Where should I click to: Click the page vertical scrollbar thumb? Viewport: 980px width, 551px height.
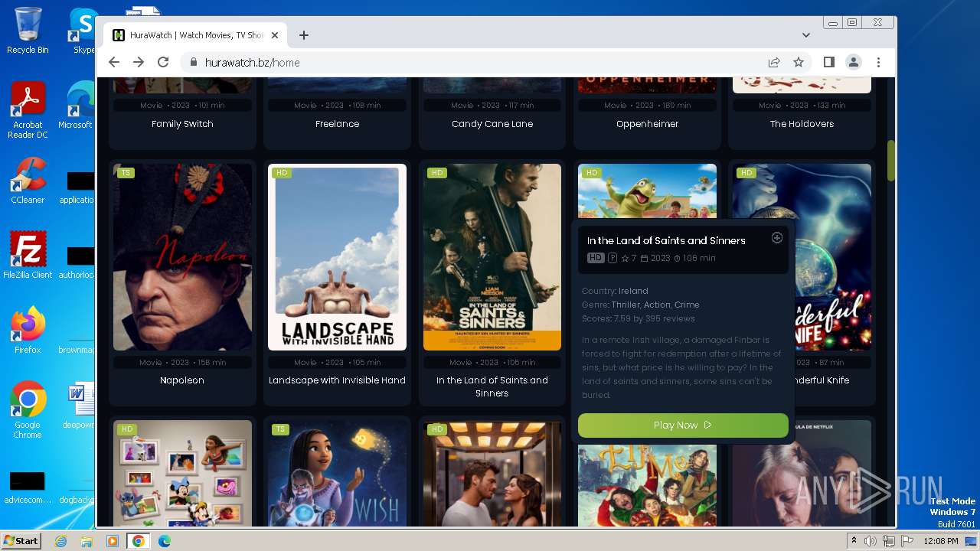click(x=890, y=161)
